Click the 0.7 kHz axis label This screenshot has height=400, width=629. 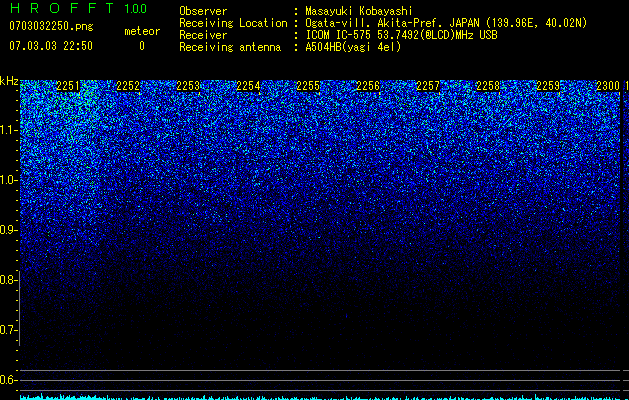pos(8,330)
